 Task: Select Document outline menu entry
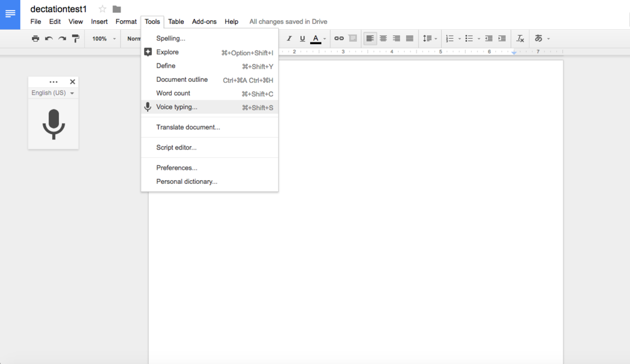pyautogui.click(x=209, y=79)
